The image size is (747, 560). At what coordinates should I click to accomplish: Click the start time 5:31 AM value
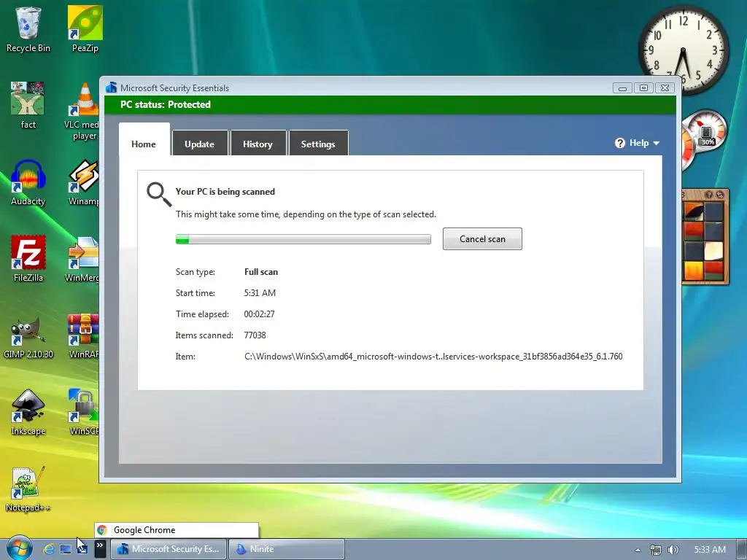point(260,293)
